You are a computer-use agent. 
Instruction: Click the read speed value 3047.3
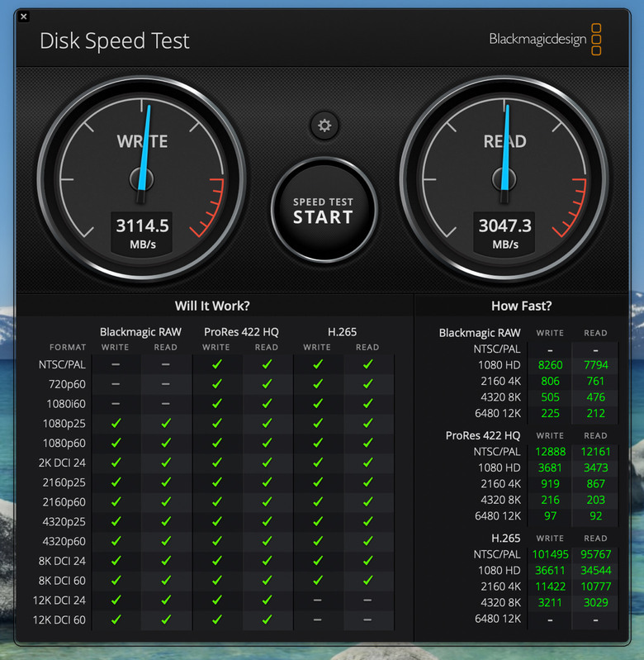pyautogui.click(x=504, y=226)
